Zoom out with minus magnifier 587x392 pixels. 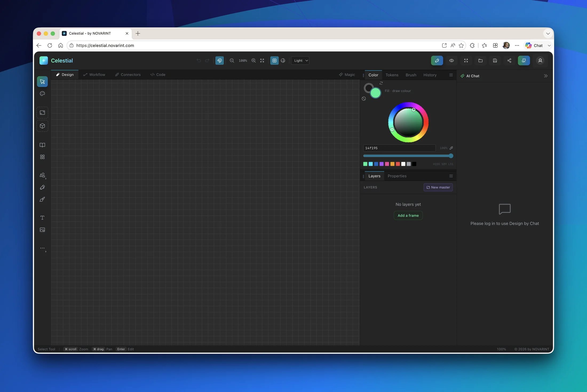(x=232, y=60)
